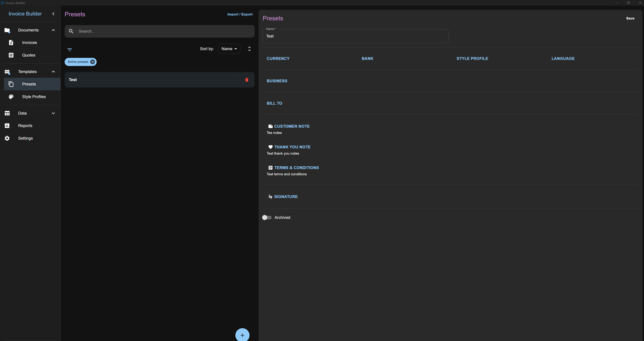This screenshot has height=341, width=644.
Task: Click the Documents folder icon
Action: pyautogui.click(x=7, y=30)
